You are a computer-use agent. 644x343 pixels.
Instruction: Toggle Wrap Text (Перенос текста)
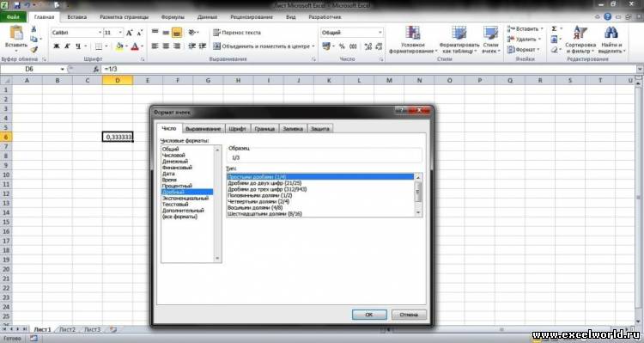[237, 33]
